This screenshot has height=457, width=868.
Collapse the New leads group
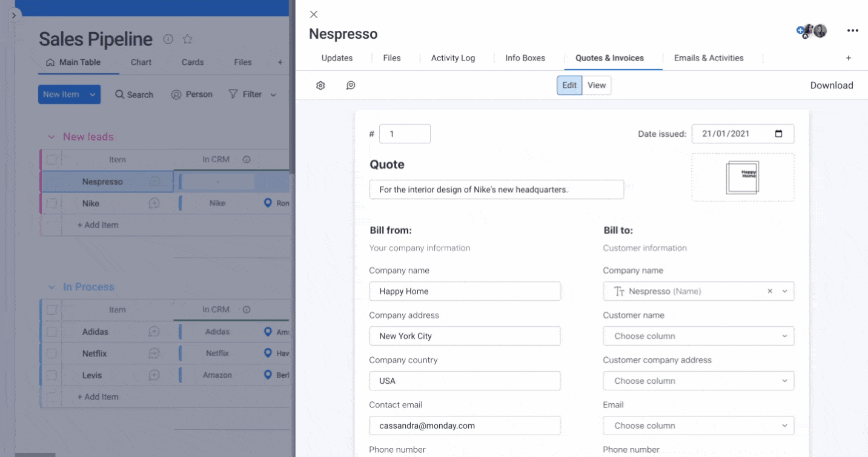point(51,137)
